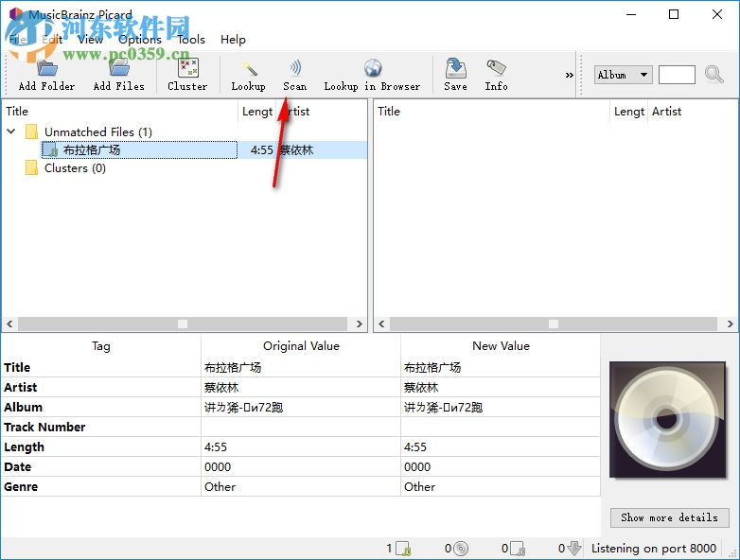Click the Original Value column header
740x560 pixels.
[x=301, y=346]
